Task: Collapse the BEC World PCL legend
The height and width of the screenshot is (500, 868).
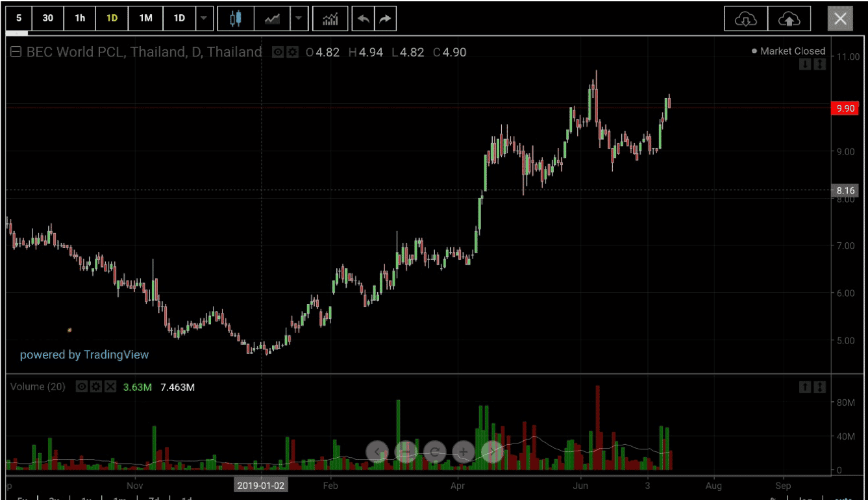Action: (16, 53)
